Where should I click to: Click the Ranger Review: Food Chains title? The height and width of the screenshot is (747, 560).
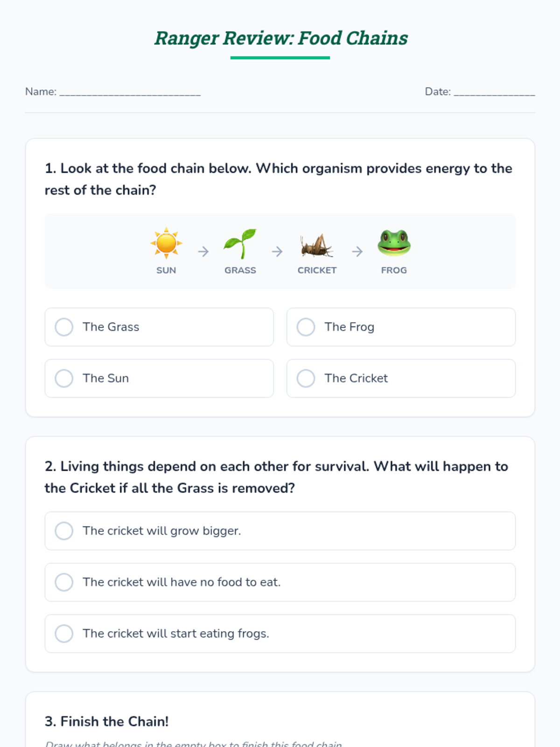pyautogui.click(x=281, y=38)
